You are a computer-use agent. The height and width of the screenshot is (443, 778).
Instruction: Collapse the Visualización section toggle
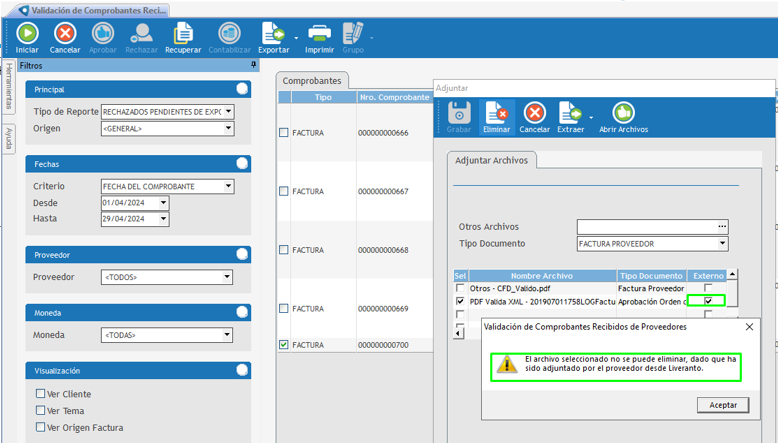coord(242,370)
